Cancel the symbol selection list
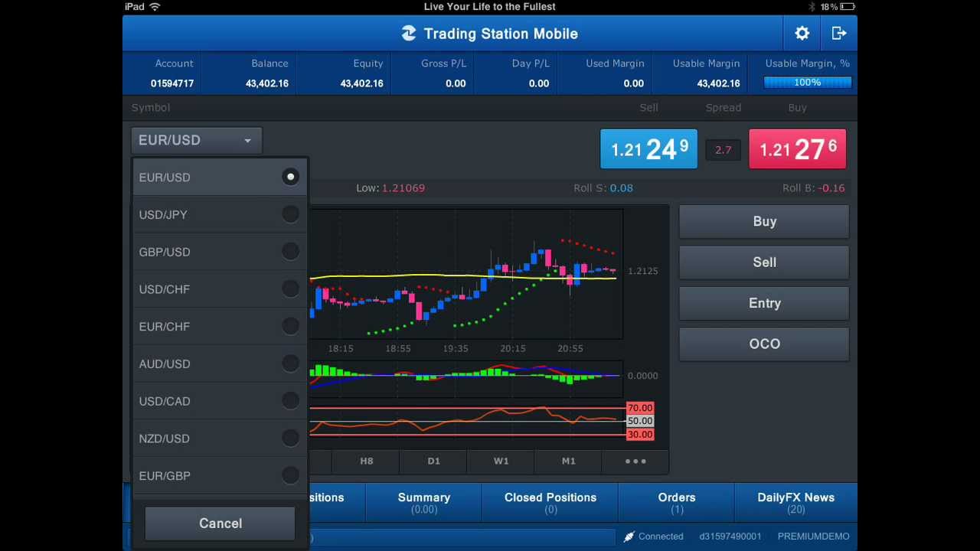Viewport: 980px width, 551px height. (220, 523)
